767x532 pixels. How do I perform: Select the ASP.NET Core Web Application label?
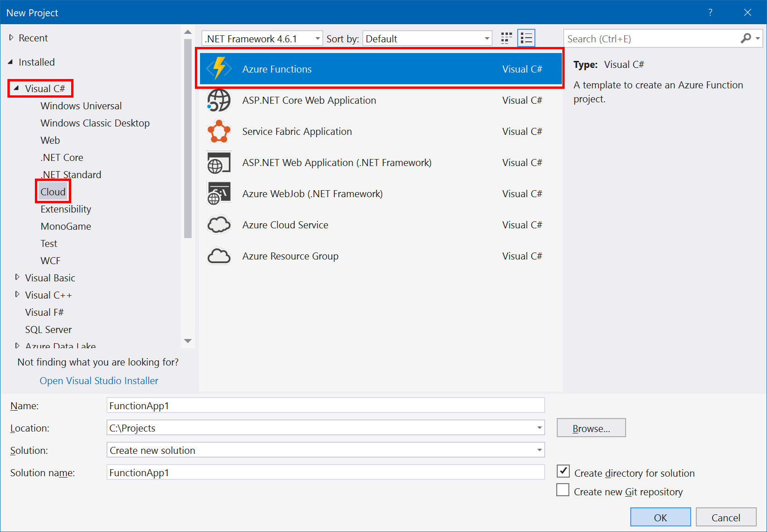[309, 100]
